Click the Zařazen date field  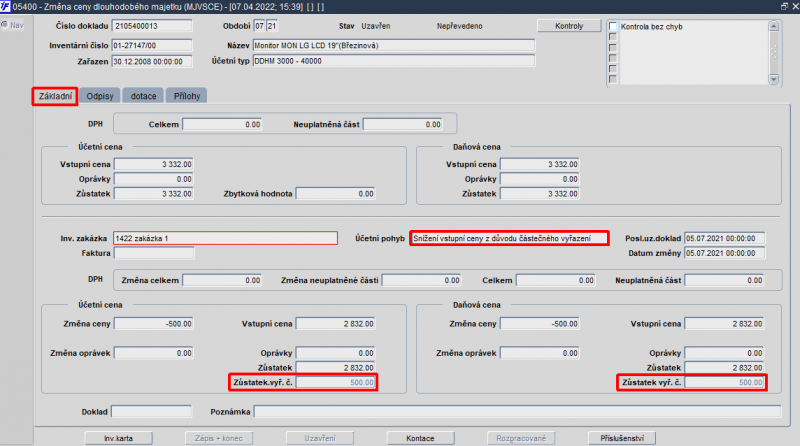152,61
